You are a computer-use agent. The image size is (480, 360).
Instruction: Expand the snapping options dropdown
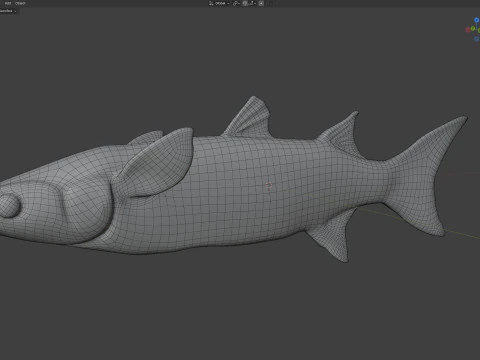tap(252, 3)
